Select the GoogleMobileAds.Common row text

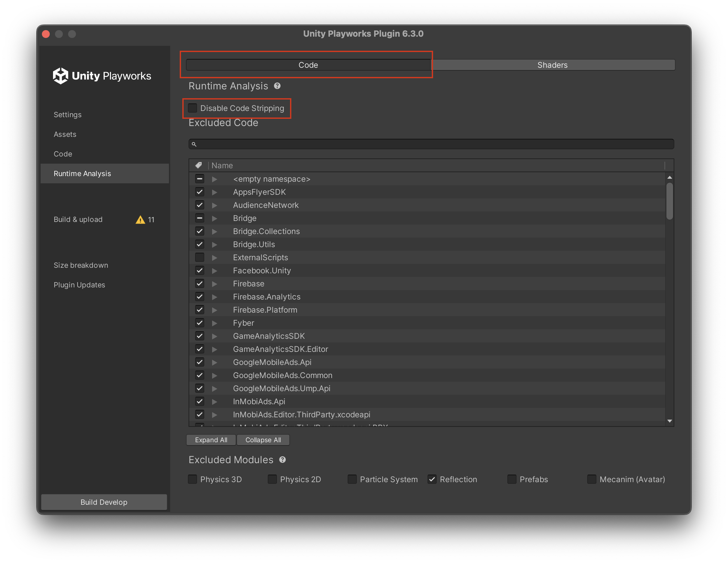pos(283,375)
